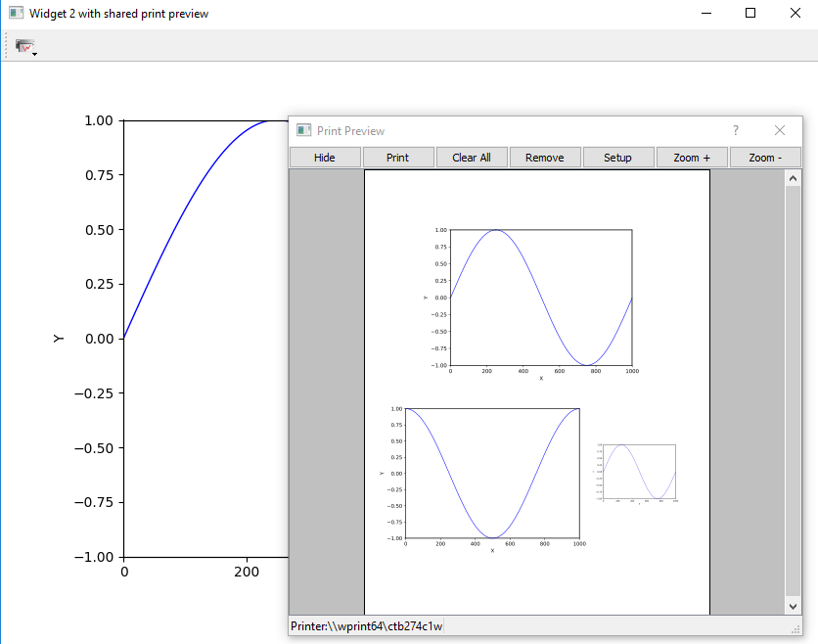This screenshot has width=818, height=644.
Task: Click the question mark help button
Action: tap(736, 130)
